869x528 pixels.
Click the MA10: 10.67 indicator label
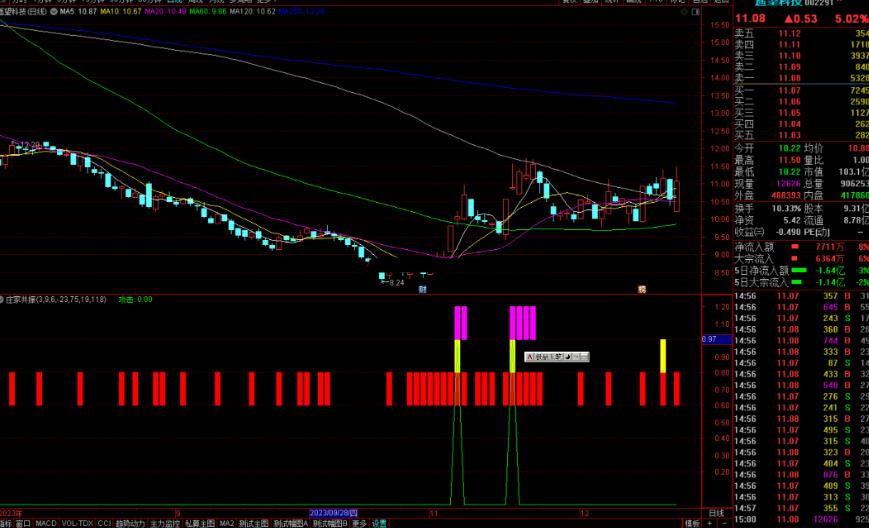pyautogui.click(x=120, y=11)
